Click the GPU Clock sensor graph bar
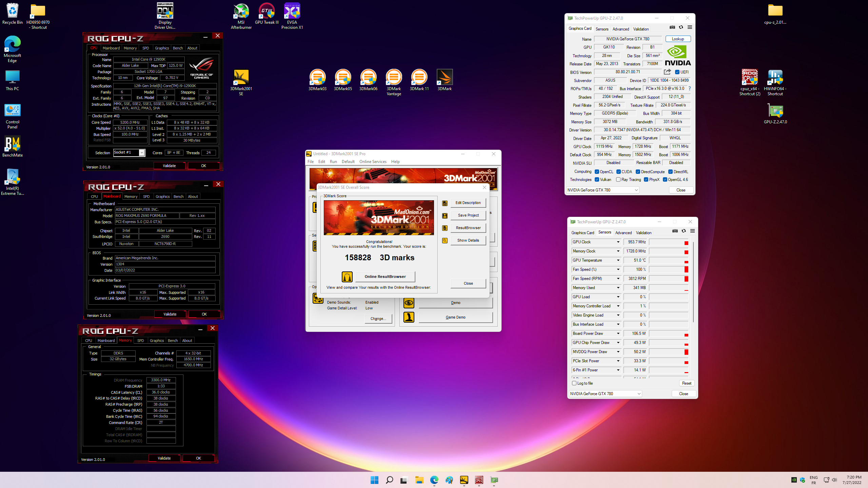The height and width of the screenshot is (488, 868). tap(669, 242)
